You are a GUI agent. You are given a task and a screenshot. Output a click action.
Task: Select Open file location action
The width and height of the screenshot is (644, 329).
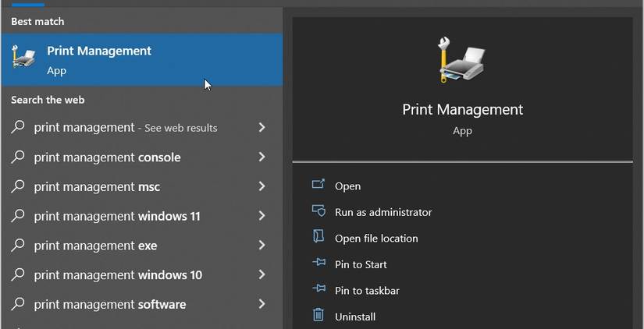click(x=376, y=239)
